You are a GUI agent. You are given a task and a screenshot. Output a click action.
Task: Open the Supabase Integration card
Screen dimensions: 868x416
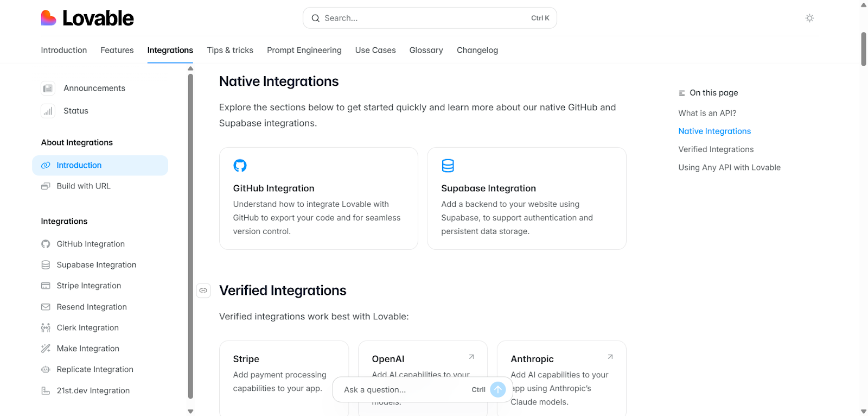[x=527, y=198]
